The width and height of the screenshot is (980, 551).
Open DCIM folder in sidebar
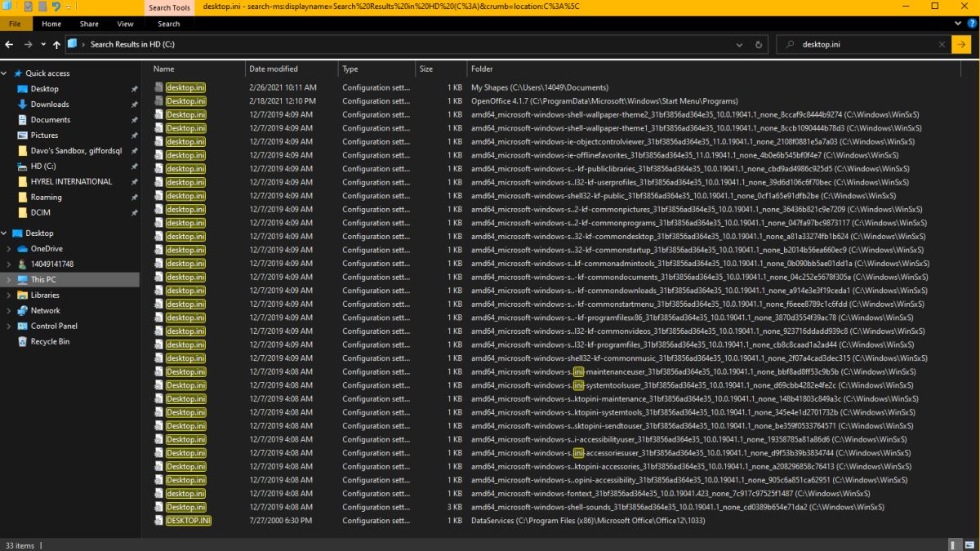click(x=41, y=212)
